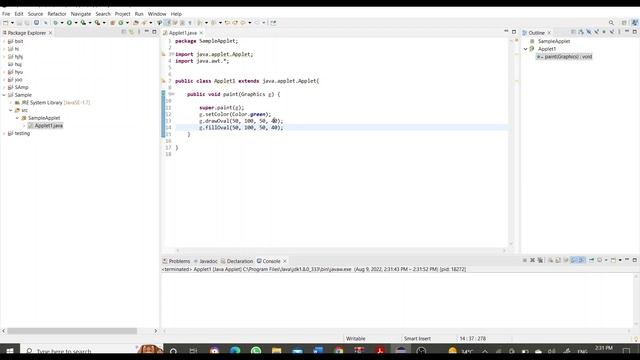The image size is (640, 360).
Task: Select the testing project
Action: coord(19,133)
